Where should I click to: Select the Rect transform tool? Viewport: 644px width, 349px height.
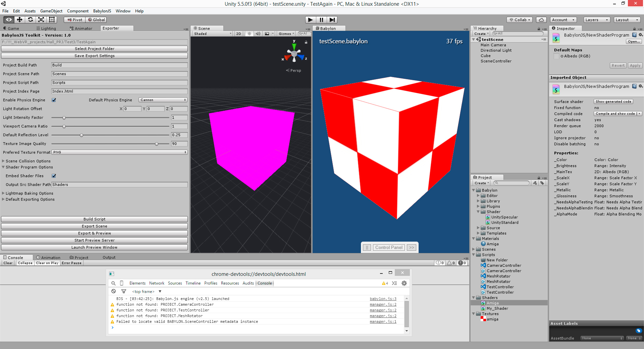click(x=52, y=20)
